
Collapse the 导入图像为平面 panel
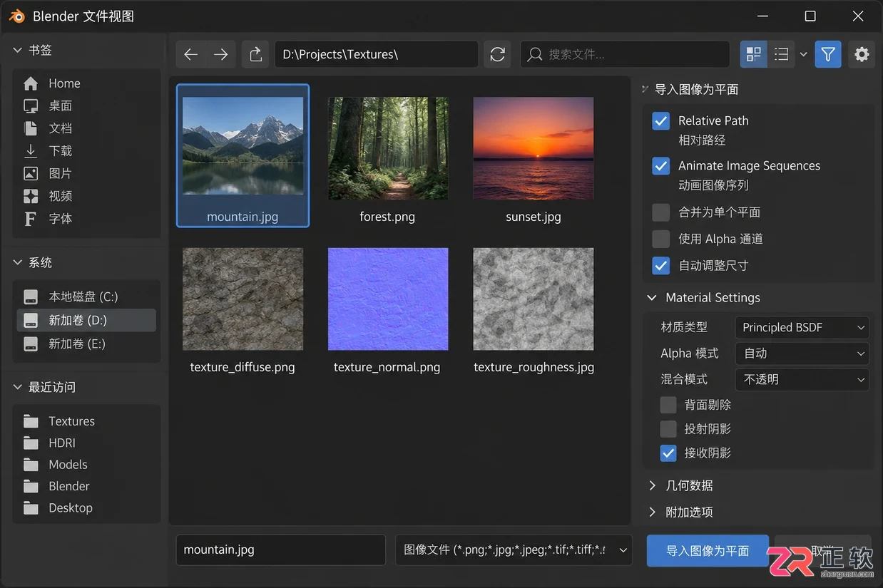[x=645, y=89]
